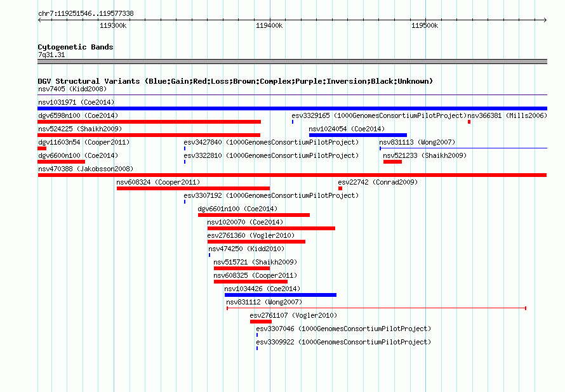The width and height of the screenshot is (565, 392).
Task: Click the esv3427840 variant label
Action: pos(271,142)
